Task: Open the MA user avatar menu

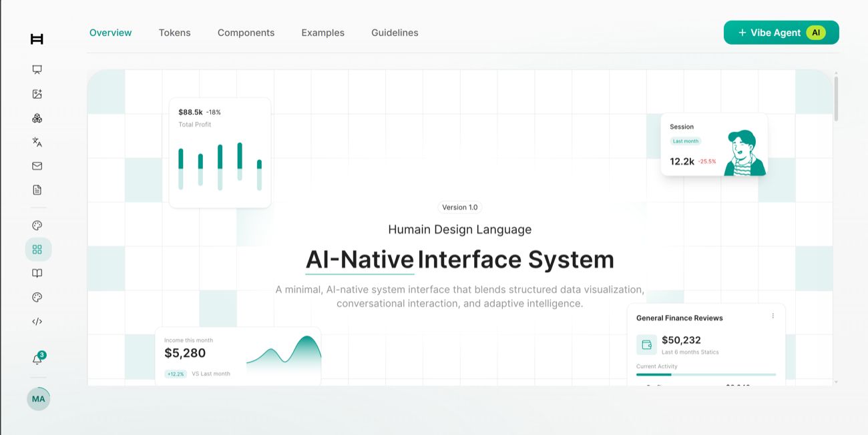Action: (x=38, y=399)
